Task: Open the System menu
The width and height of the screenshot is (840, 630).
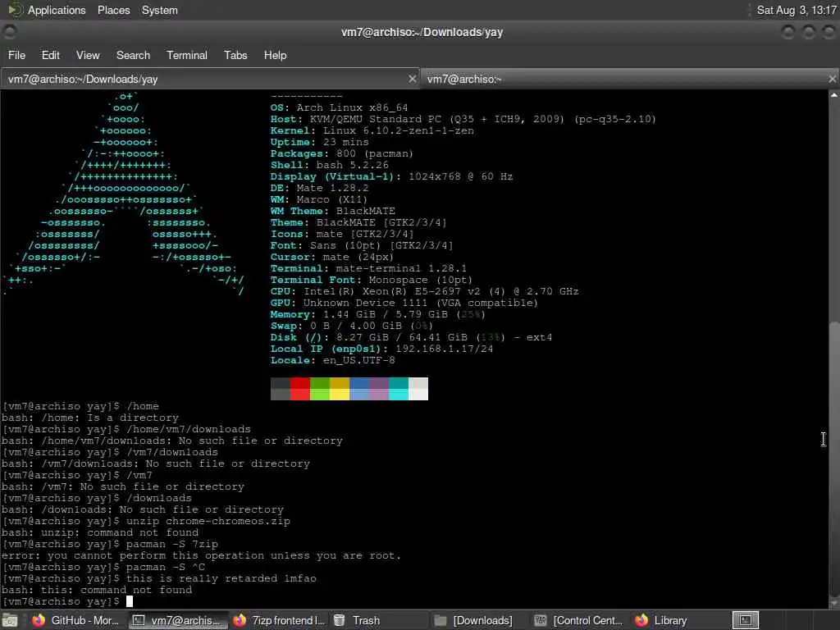Action: (160, 10)
